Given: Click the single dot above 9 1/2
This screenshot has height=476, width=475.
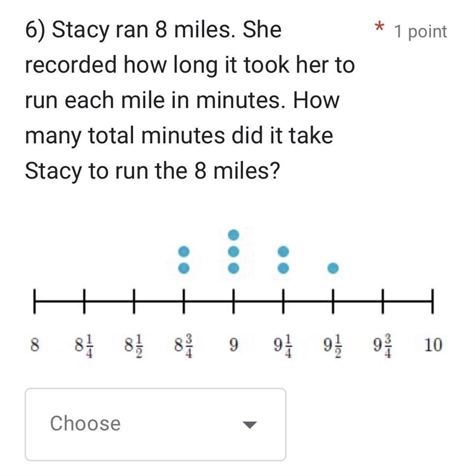Looking at the screenshot, I should (x=333, y=268).
